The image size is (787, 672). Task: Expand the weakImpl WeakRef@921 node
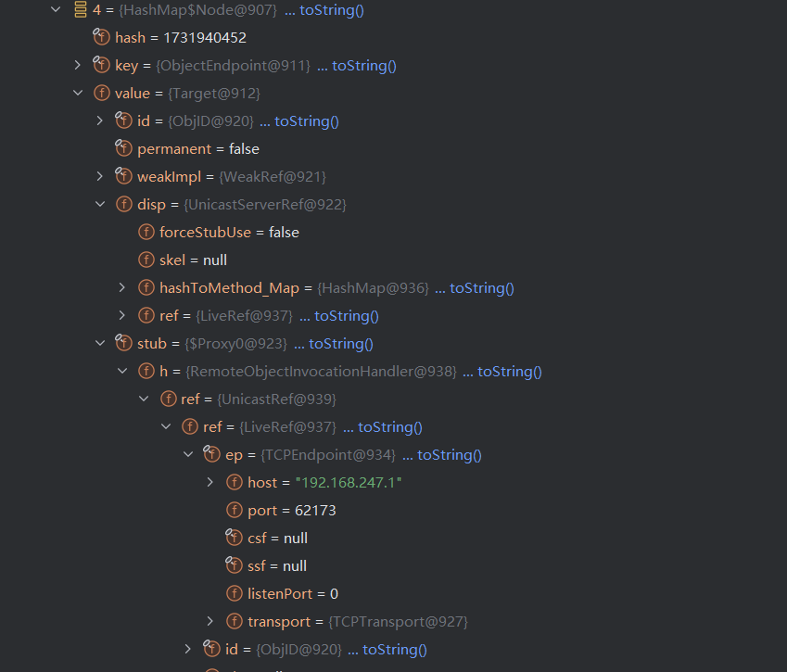click(100, 176)
